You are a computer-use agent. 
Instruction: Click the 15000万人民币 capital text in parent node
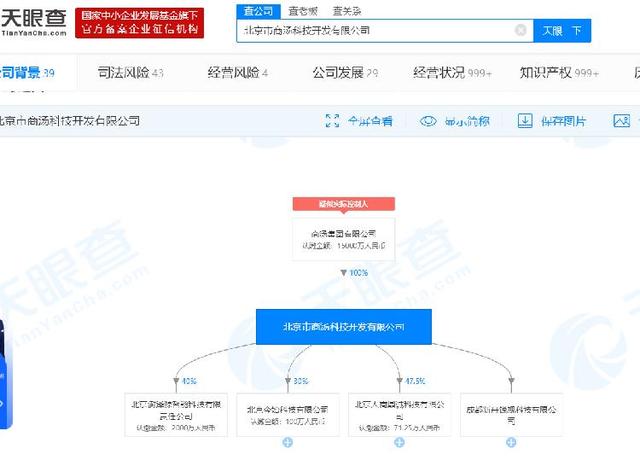344,246
